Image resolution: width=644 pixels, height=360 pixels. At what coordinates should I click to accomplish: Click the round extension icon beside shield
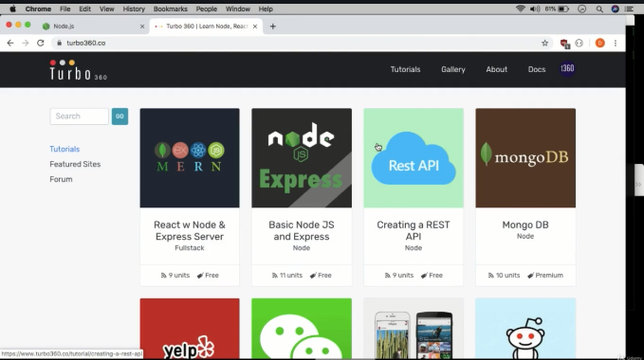click(x=580, y=43)
